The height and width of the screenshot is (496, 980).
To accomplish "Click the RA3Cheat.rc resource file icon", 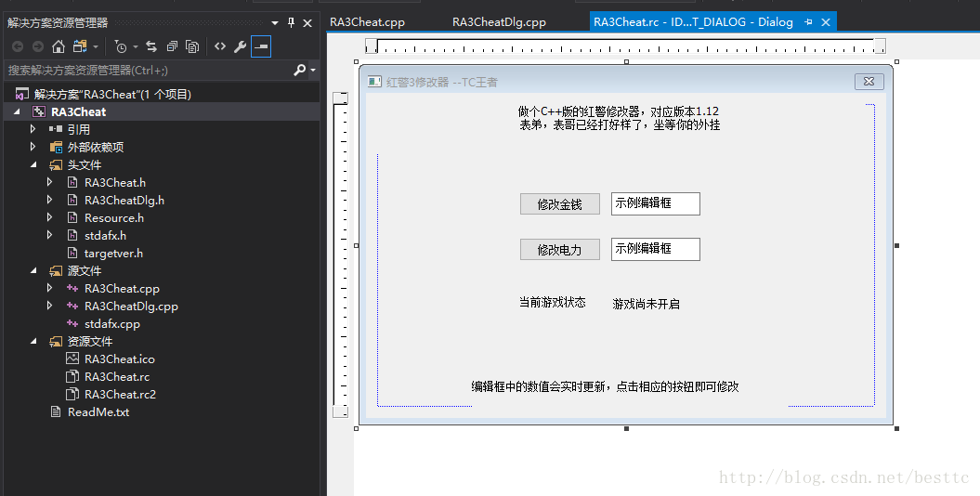I will (x=72, y=377).
